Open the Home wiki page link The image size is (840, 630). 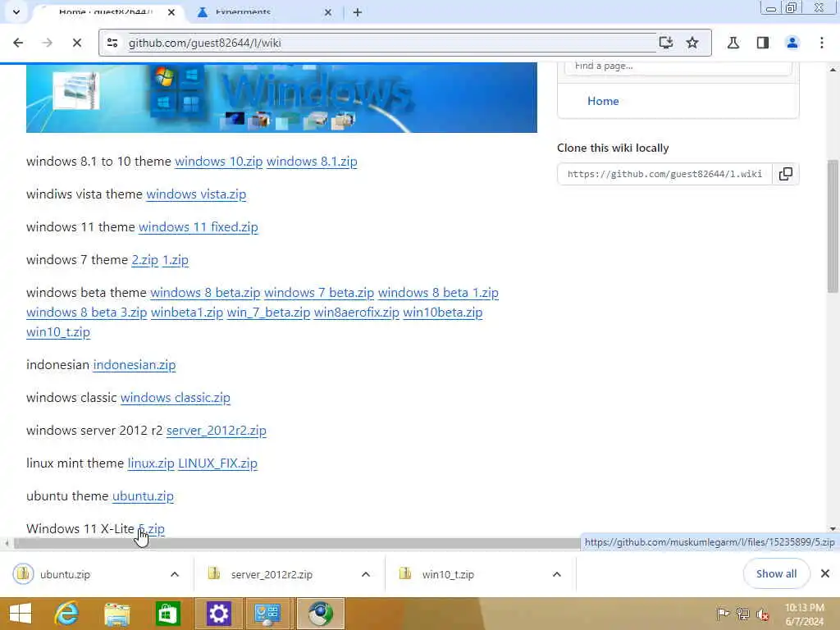603,101
